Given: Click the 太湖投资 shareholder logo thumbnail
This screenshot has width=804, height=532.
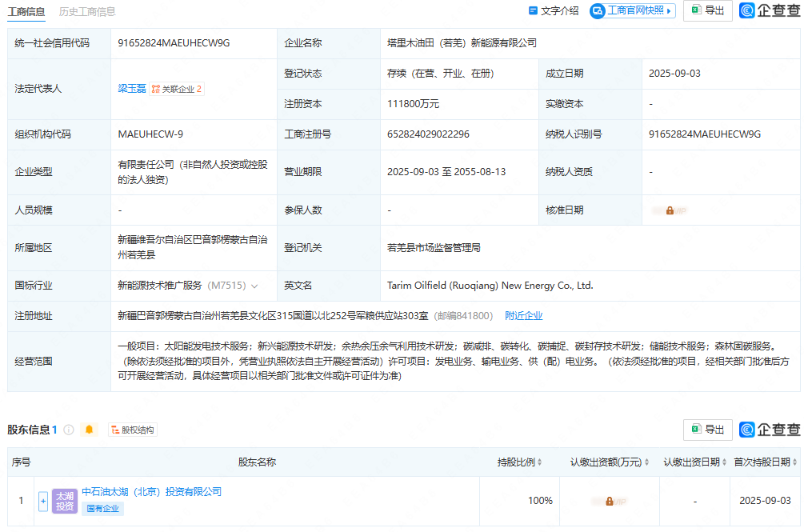Looking at the screenshot, I should pyautogui.click(x=65, y=501).
